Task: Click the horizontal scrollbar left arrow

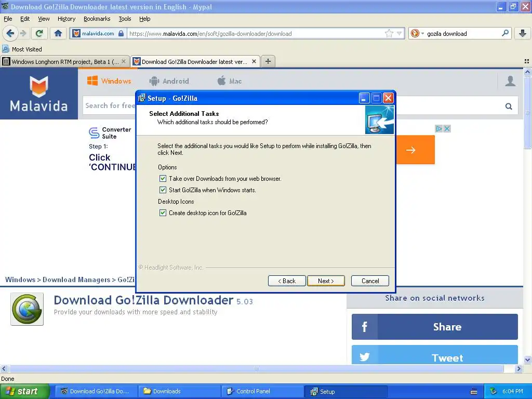Action: 4,368
